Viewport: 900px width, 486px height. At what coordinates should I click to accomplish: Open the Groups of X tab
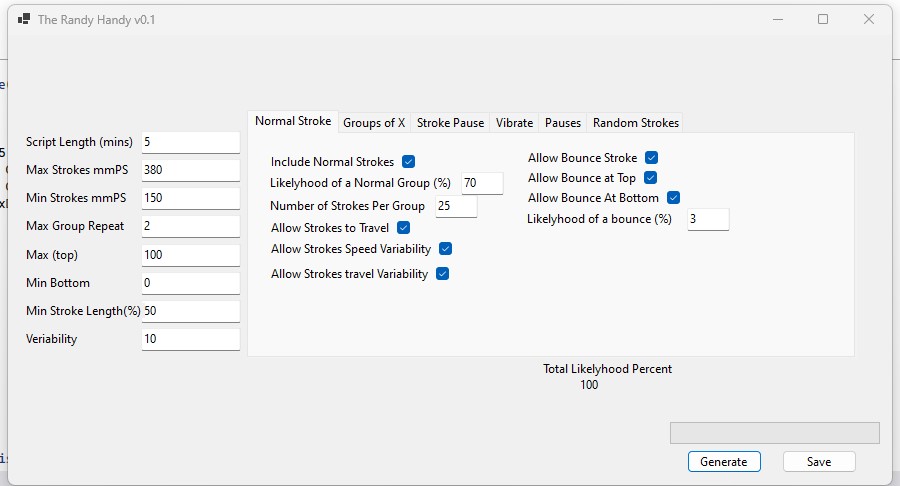(374, 123)
